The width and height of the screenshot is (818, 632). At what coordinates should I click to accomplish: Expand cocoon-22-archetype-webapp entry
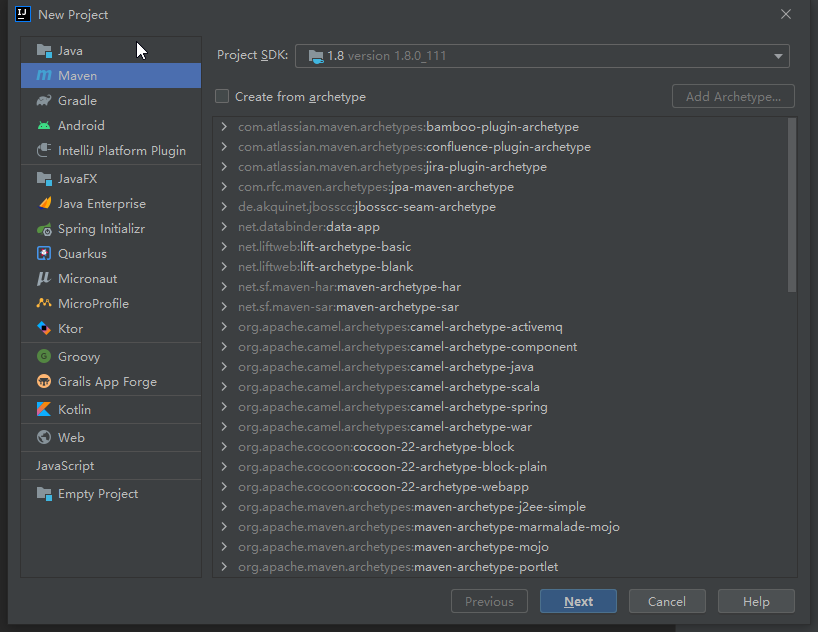[224, 487]
